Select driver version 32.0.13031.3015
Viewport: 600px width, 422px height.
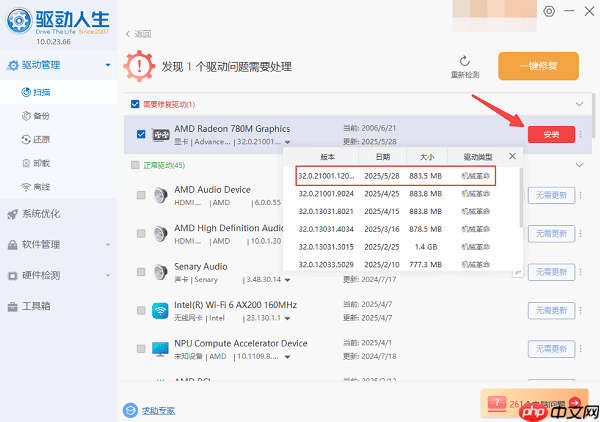(x=397, y=247)
